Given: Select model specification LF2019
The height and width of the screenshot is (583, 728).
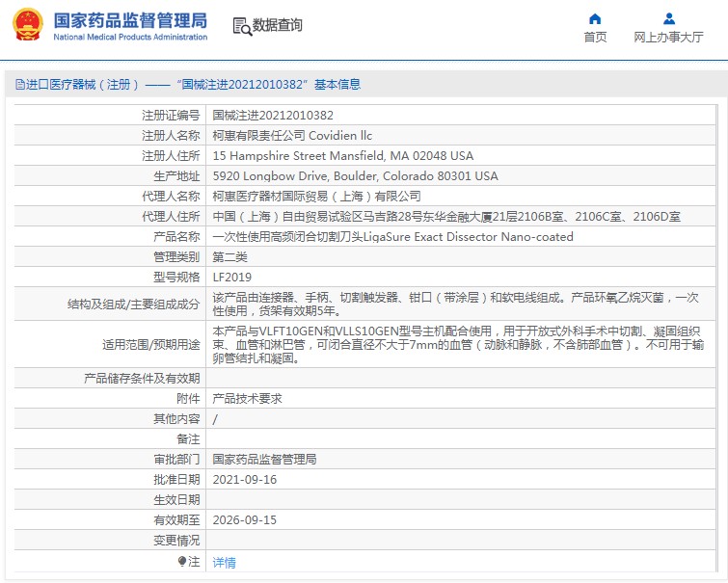Looking at the screenshot, I should tap(232, 278).
